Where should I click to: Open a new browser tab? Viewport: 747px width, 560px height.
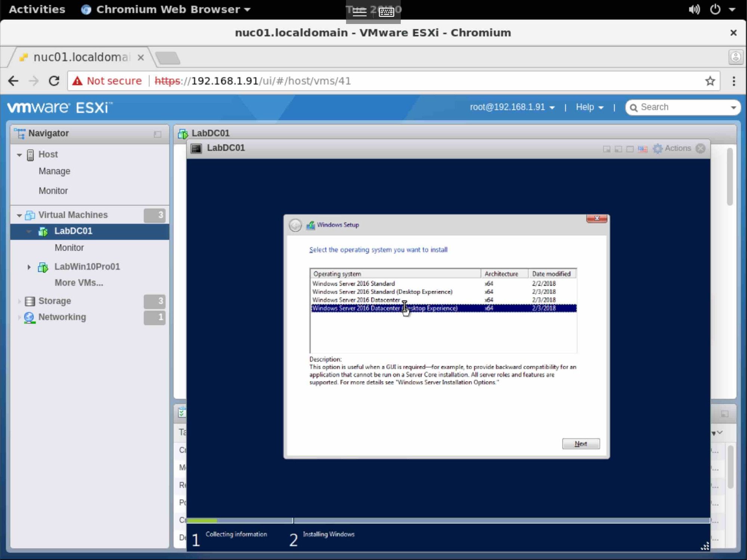(x=168, y=58)
